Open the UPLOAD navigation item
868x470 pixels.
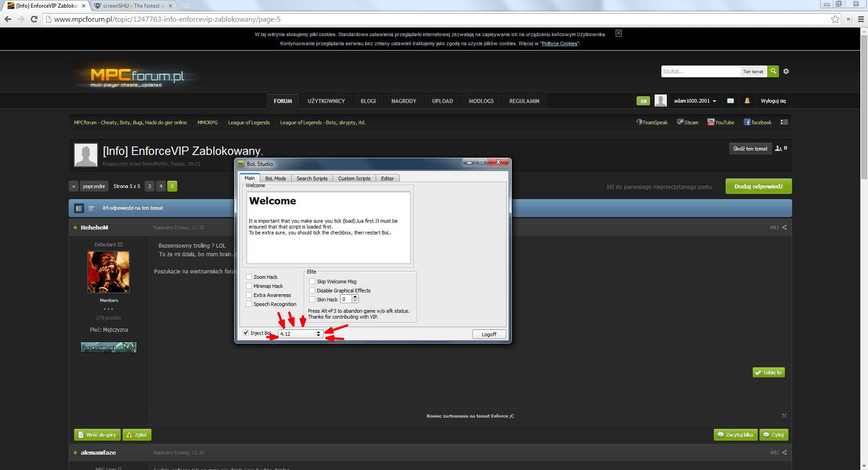click(x=443, y=101)
